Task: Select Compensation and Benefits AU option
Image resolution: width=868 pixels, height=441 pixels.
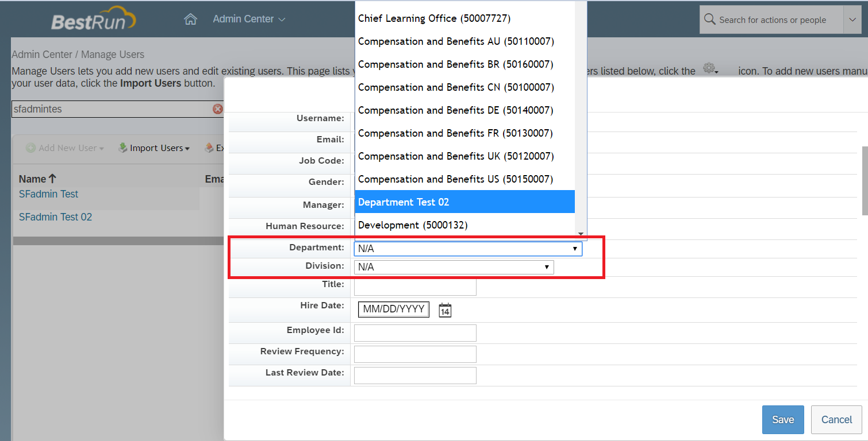Action: (x=464, y=41)
